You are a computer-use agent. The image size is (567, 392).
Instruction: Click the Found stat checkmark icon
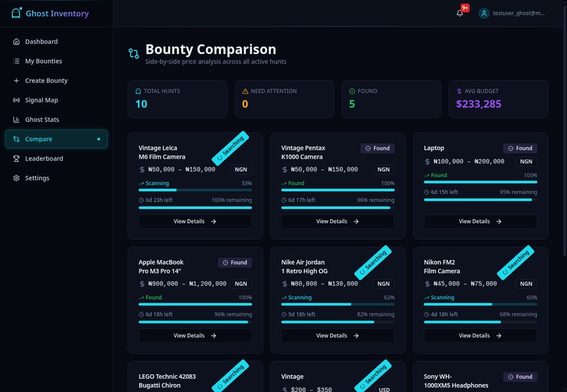click(352, 91)
